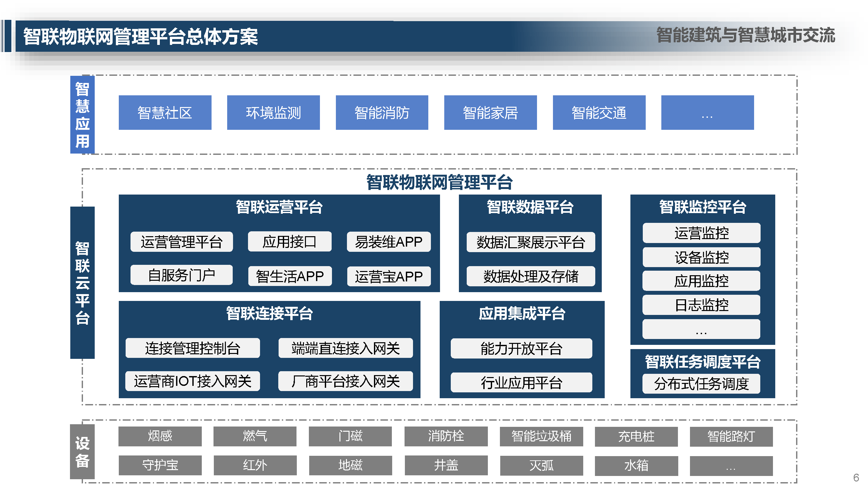This screenshot has height=488, width=868.
Task: Click the 智能消防 box
Action: click(x=382, y=113)
